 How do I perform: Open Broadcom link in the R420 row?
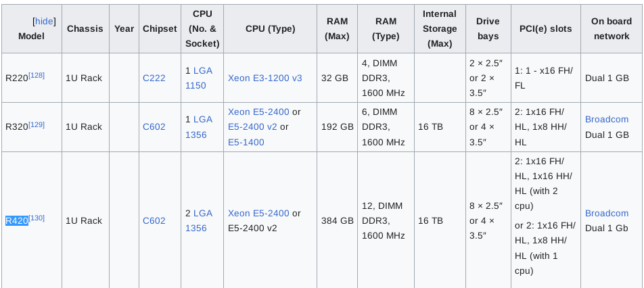tap(607, 214)
